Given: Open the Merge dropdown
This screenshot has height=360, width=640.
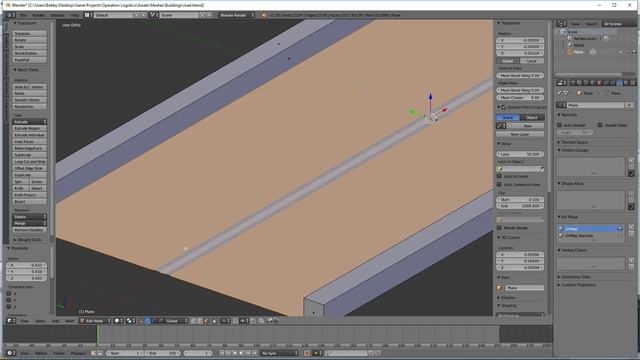Looking at the screenshot, I should pos(29,223).
